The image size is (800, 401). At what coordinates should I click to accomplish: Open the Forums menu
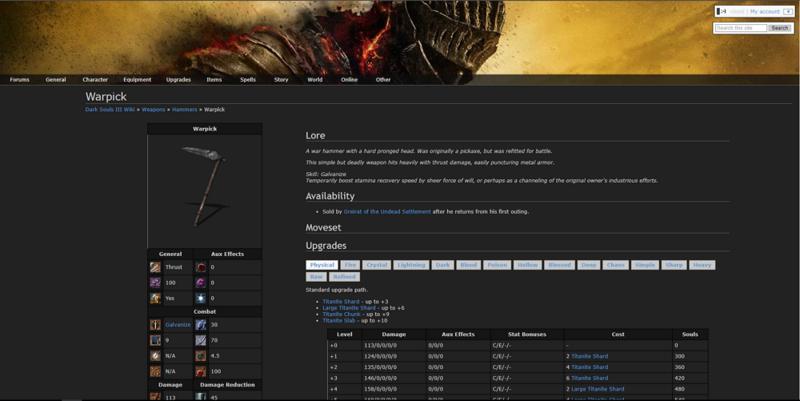[x=19, y=80]
